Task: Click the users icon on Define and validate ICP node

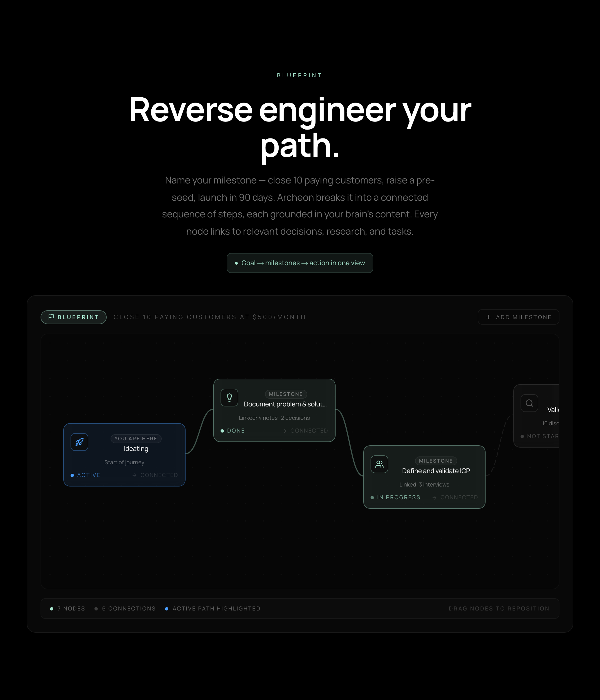Action: [379, 464]
